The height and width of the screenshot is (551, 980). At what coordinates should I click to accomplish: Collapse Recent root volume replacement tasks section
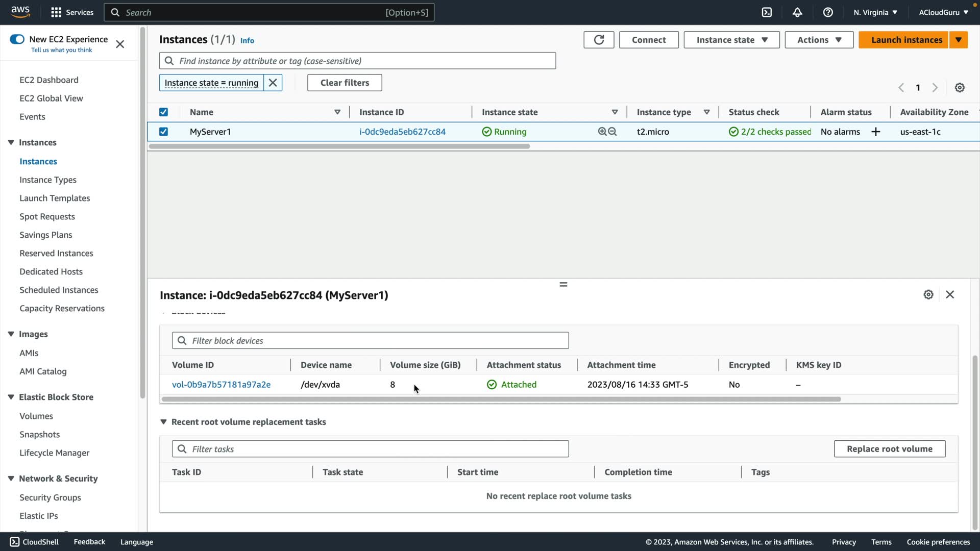point(163,422)
